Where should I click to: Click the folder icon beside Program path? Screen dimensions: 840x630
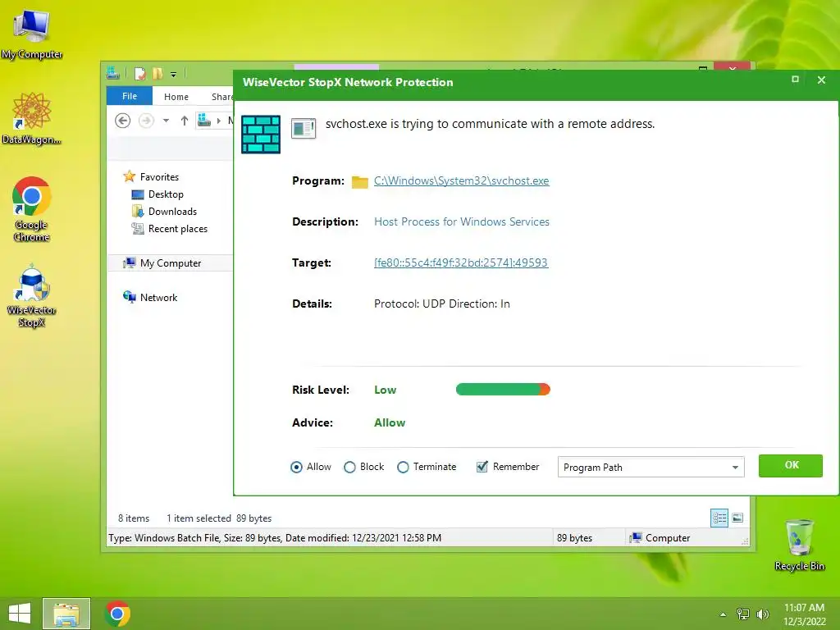359,181
